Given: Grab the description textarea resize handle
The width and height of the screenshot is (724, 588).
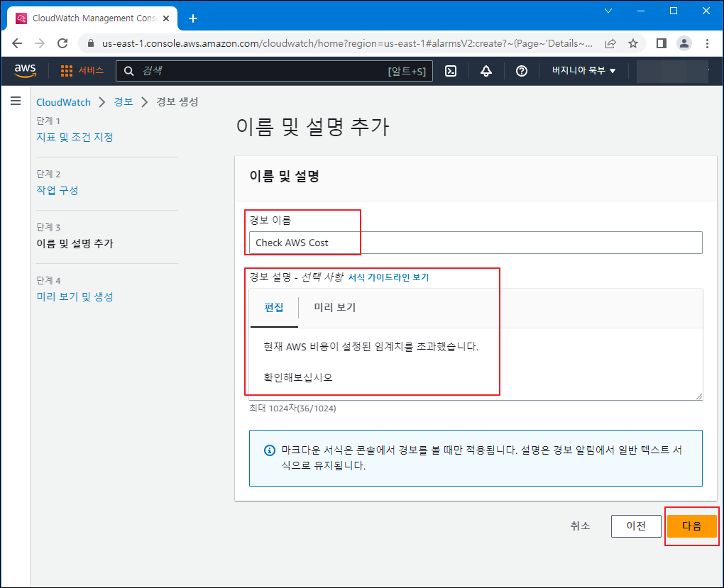Looking at the screenshot, I should coord(698,396).
